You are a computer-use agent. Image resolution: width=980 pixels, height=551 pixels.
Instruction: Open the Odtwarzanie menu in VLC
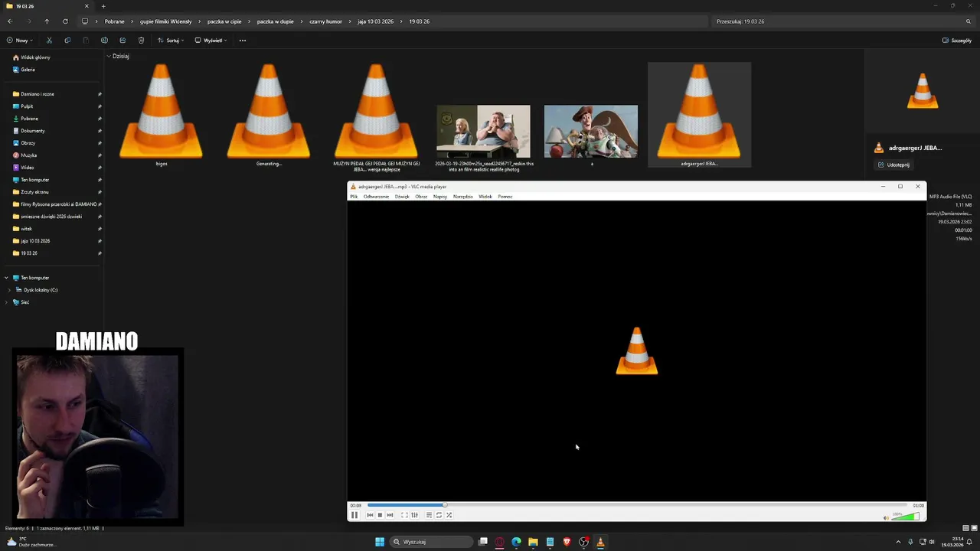tap(376, 197)
